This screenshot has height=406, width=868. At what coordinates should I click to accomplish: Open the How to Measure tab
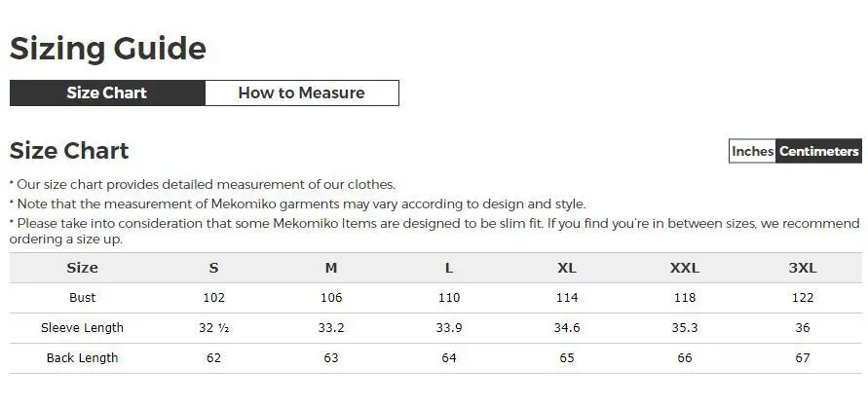pos(301,93)
